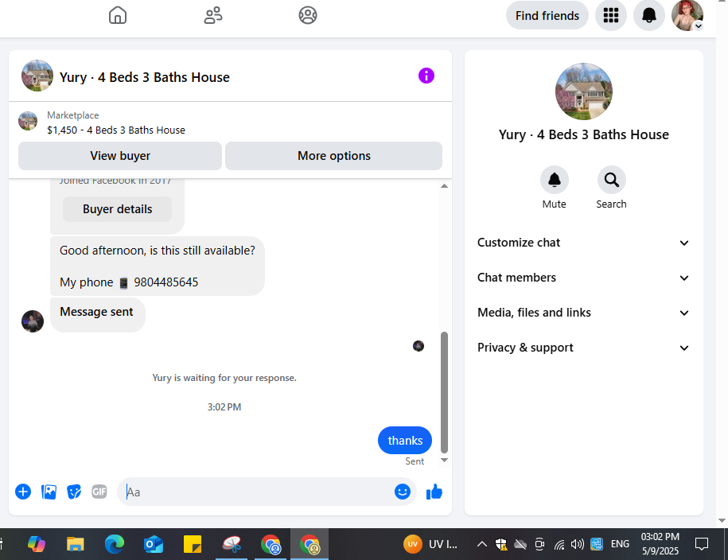This screenshot has height=560, width=728.
Task: Open the Friends icon in top bar
Action: point(213,15)
